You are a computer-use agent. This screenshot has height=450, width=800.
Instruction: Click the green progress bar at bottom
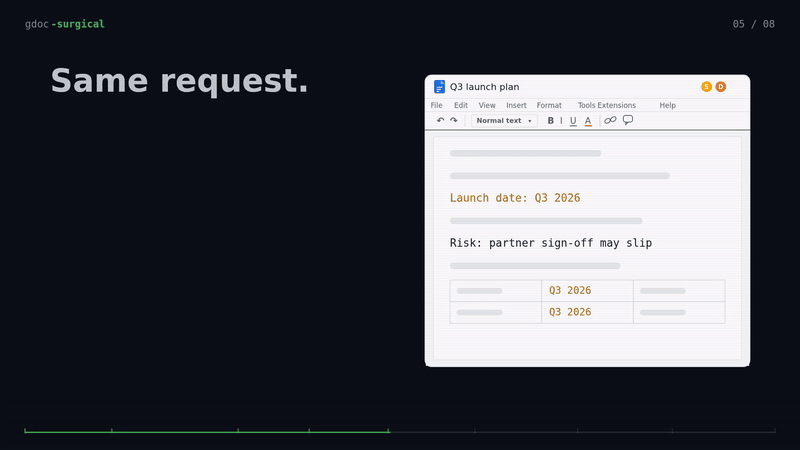[207, 431]
